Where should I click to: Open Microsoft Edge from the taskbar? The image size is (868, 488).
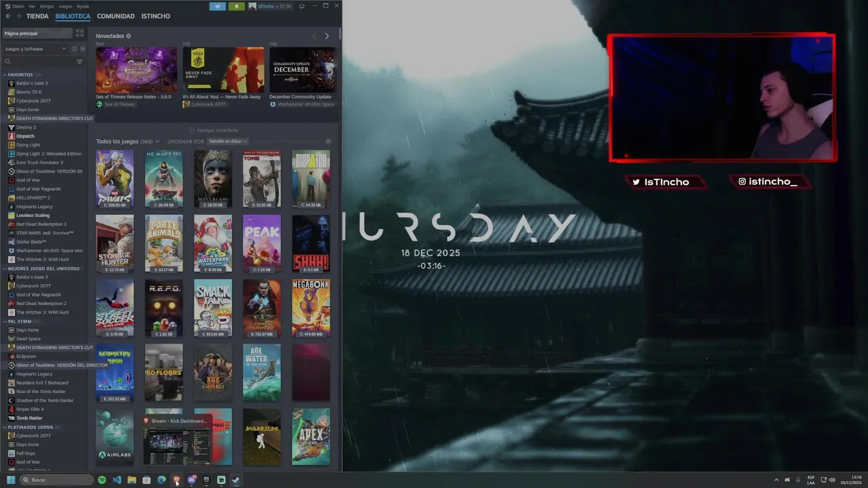pyautogui.click(x=161, y=480)
